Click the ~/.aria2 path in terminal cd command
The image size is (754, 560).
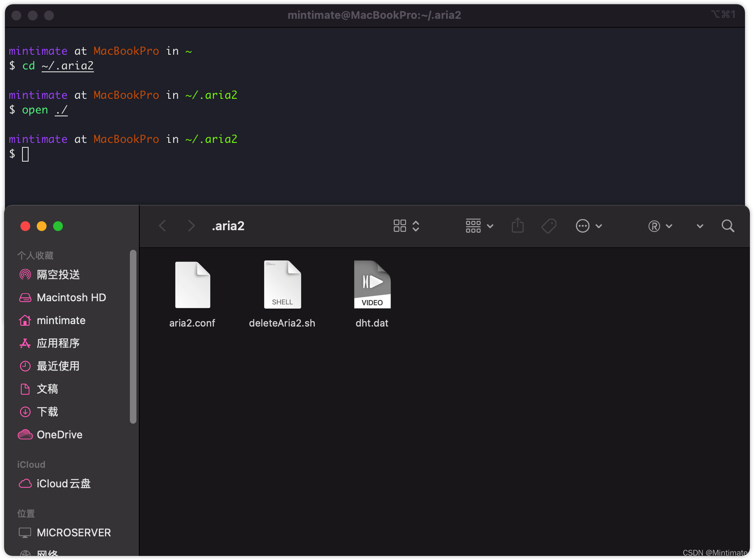click(x=68, y=66)
